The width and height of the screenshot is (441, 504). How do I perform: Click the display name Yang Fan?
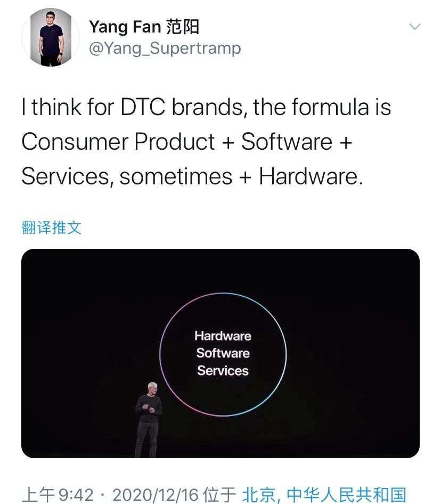click(x=125, y=27)
